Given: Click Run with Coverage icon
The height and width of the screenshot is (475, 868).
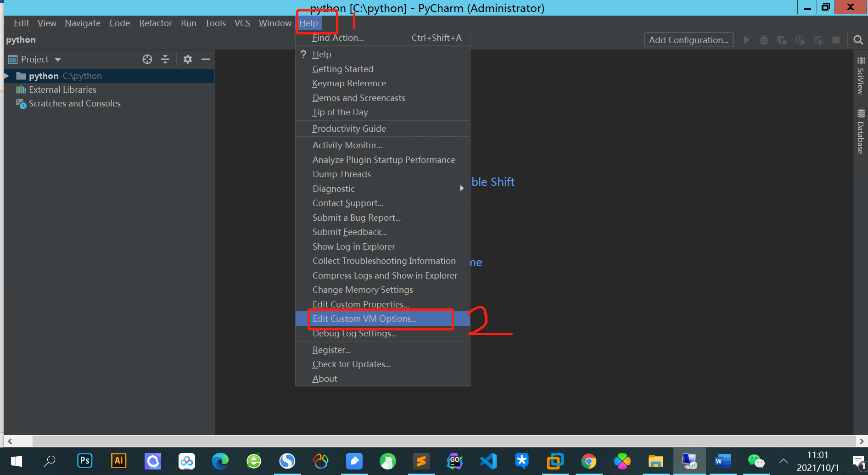Looking at the screenshot, I should click(782, 40).
